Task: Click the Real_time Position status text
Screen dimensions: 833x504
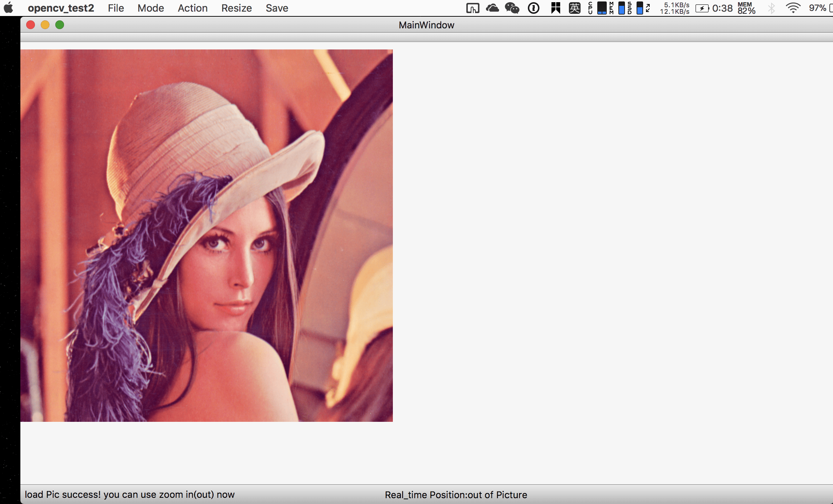Action: [x=456, y=495]
